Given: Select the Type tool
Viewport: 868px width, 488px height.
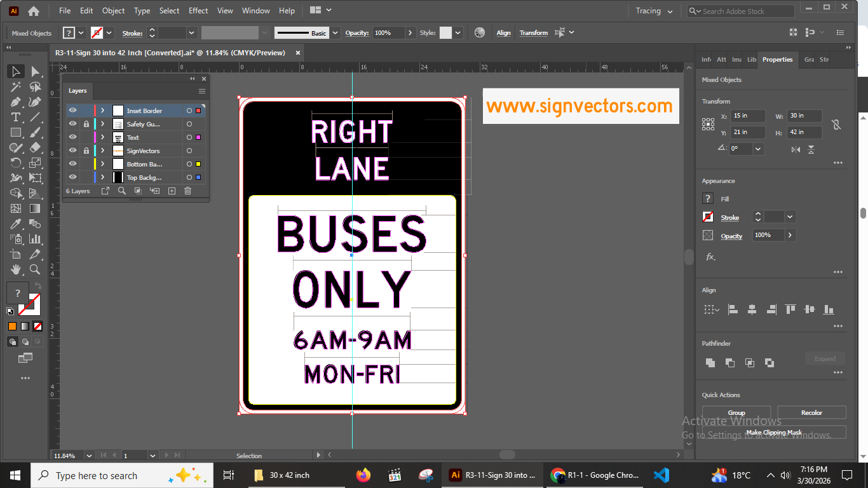Looking at the screenshot, I should 15,117.
